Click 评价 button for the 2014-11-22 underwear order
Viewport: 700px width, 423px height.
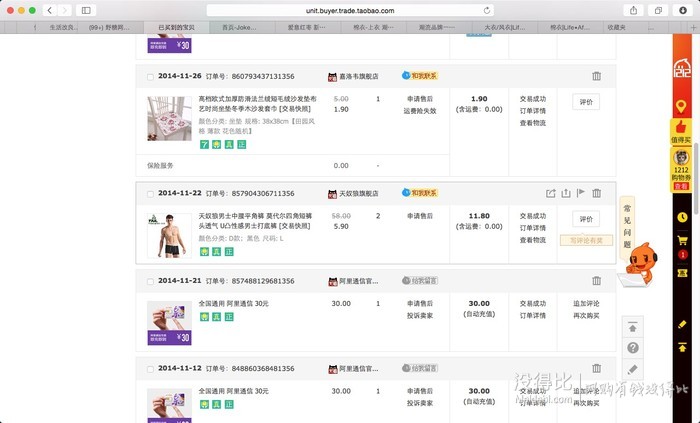[586, 219]
